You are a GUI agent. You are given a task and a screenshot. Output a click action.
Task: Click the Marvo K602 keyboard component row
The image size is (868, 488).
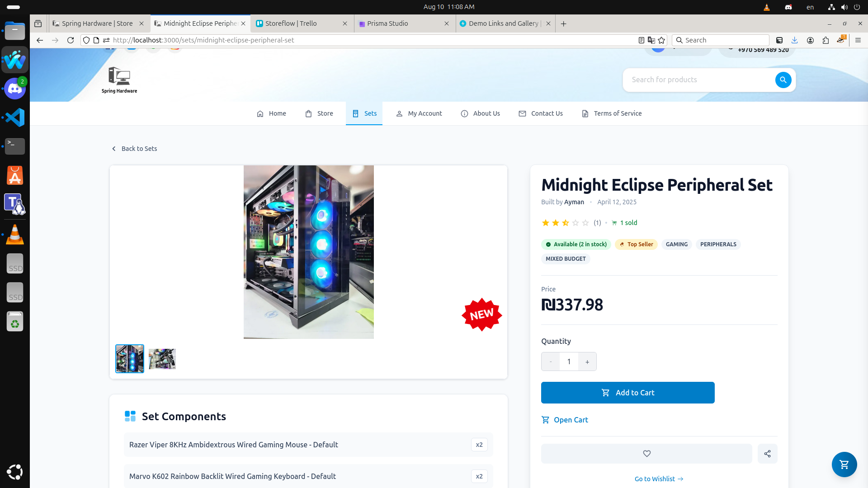(308, 476)
